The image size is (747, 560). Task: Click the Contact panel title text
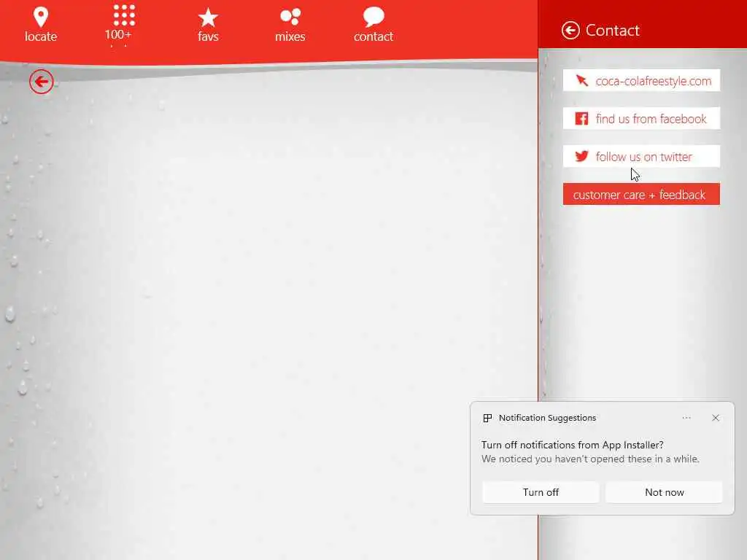(x=612, y=31)
